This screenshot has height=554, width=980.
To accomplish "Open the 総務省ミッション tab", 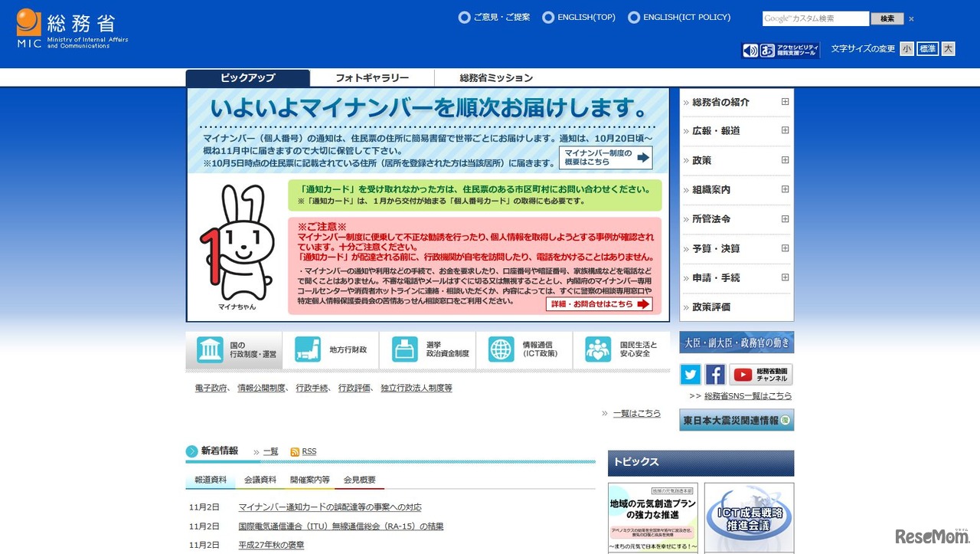I will pos(495,77).
